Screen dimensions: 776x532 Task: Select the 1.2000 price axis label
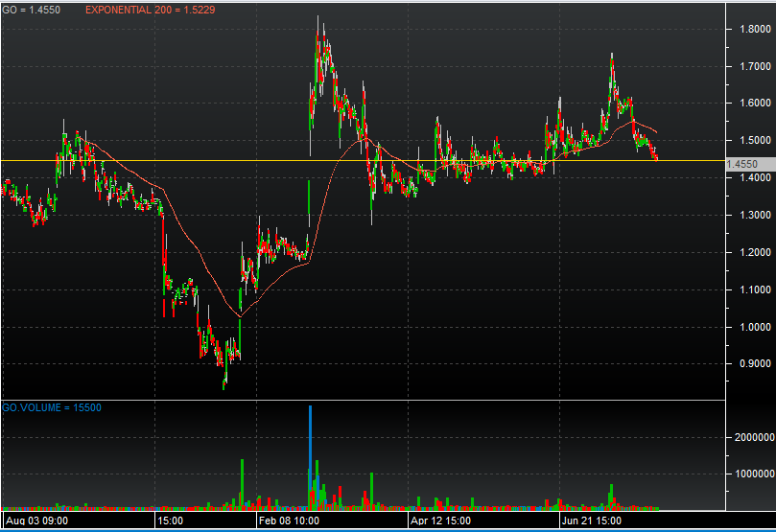pos(755,252)
